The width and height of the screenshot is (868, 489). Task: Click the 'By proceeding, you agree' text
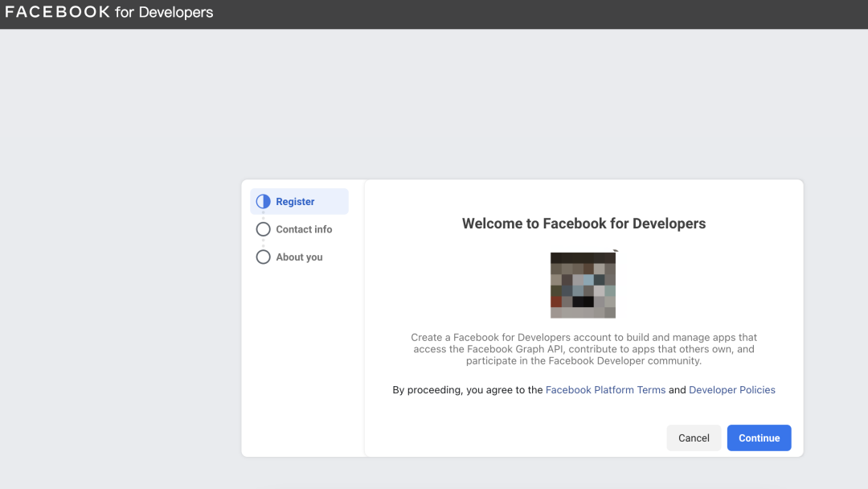click(468, 390)
